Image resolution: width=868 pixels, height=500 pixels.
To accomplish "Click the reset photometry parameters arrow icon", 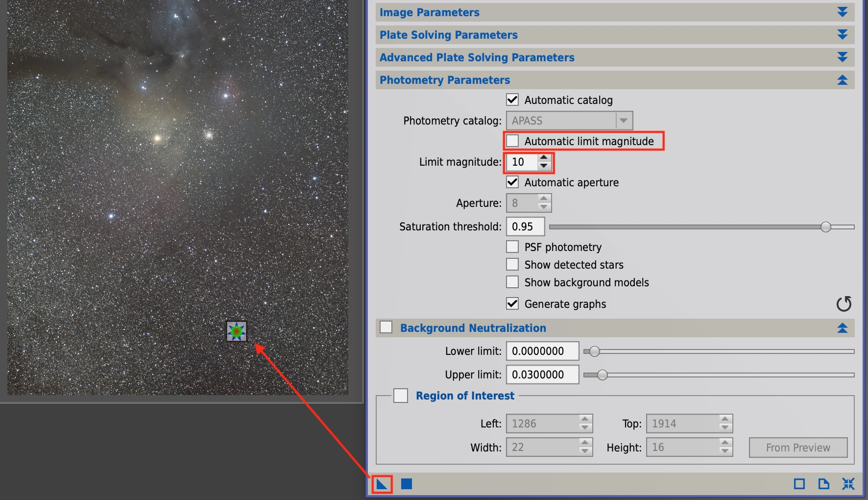I will 844,304.
